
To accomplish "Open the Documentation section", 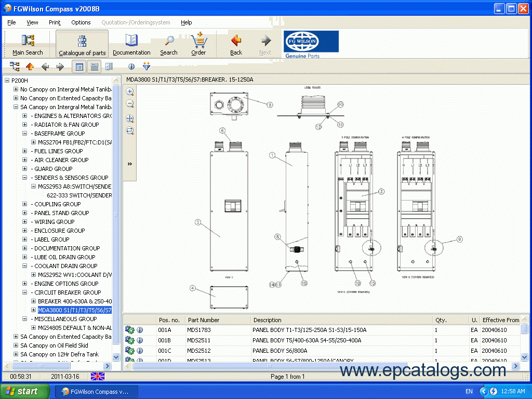I will [131, 44].
